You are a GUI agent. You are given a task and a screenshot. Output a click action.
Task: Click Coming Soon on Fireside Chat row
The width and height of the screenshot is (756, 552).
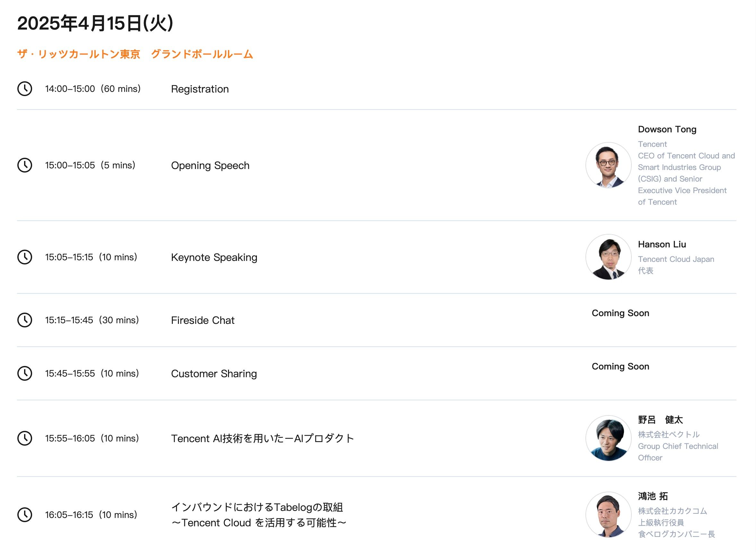(620, 313)
